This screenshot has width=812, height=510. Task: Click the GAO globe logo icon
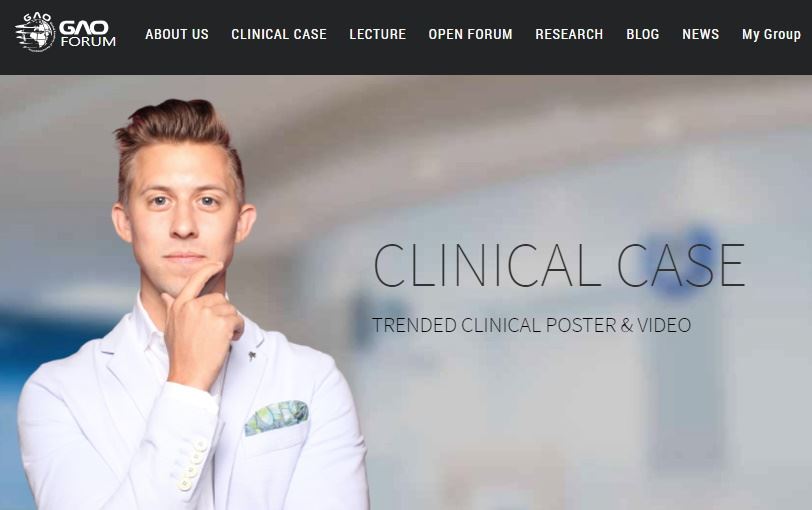pyautogui.click(x=35, y=32)
